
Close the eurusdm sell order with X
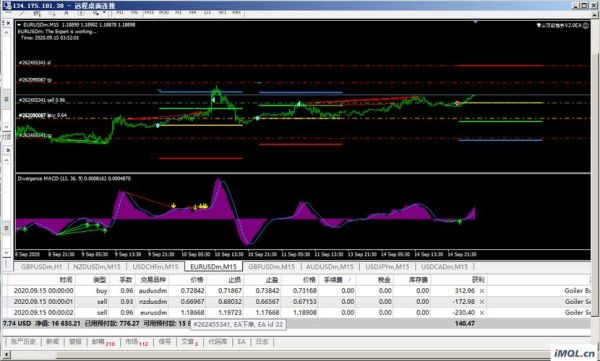pos(482,313)
